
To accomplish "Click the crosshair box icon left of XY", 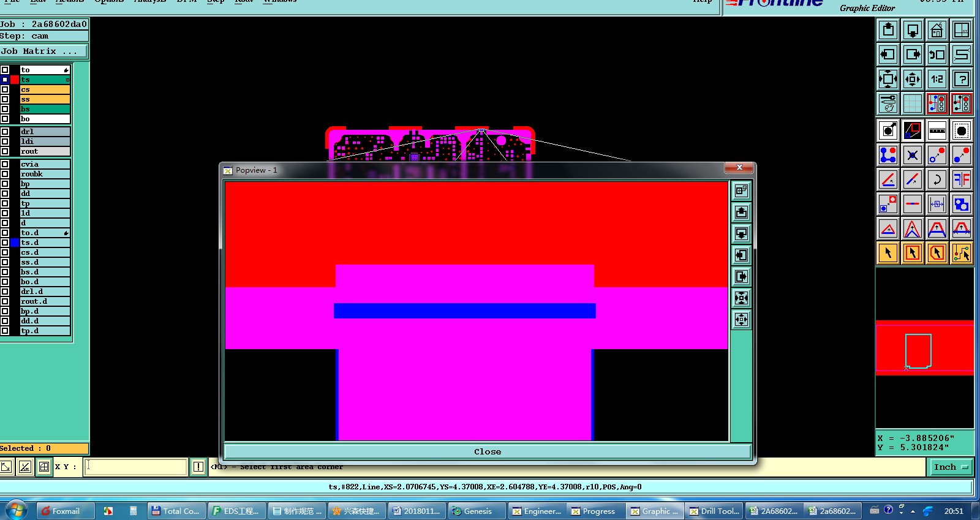I will (44, 467).
